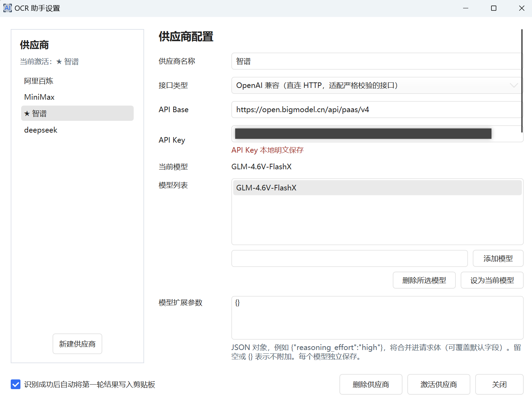The width and height of the screenshot is (532, 404).
Task: Focus the 供应商名称 input field
Action: point(377,61)
